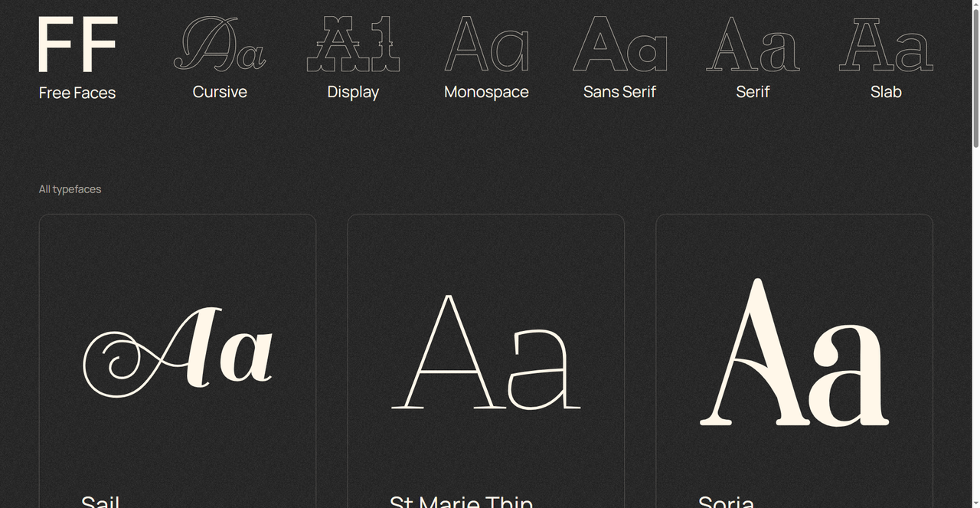Go to Free Faces home text link
This screenshot has width=980, height=508.
tap(77, 93)
